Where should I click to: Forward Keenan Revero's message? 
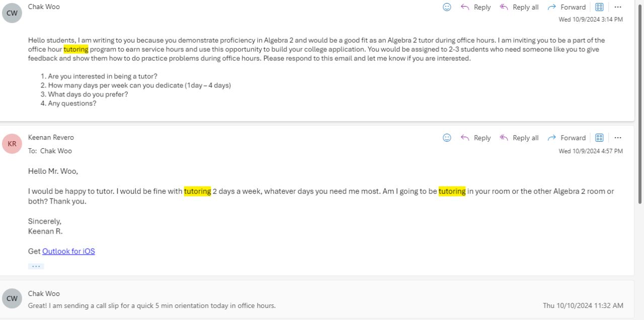(567, 138)
